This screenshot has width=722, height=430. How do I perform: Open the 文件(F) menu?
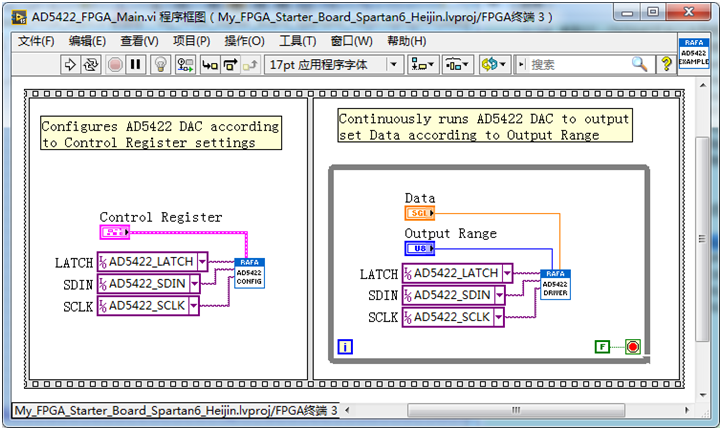(36, 41)
